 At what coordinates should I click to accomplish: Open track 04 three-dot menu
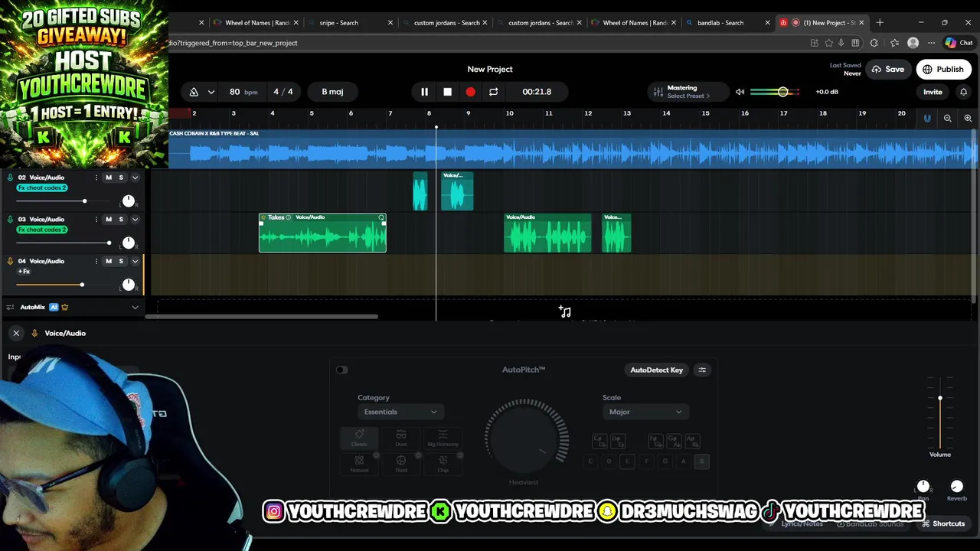(96, 261)
